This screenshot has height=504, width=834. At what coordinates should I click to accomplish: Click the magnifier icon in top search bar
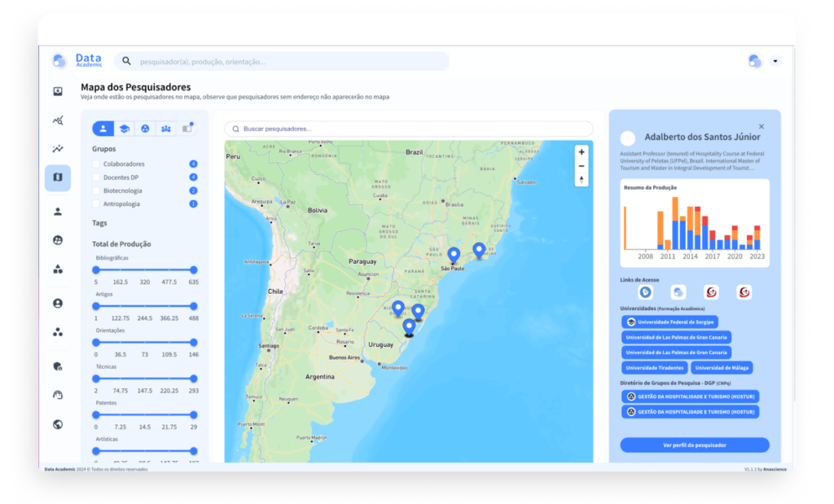(x=126, y=61)
